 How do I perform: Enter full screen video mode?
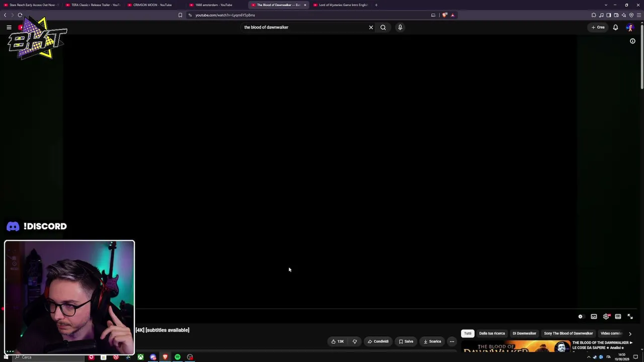pos(630,317)
